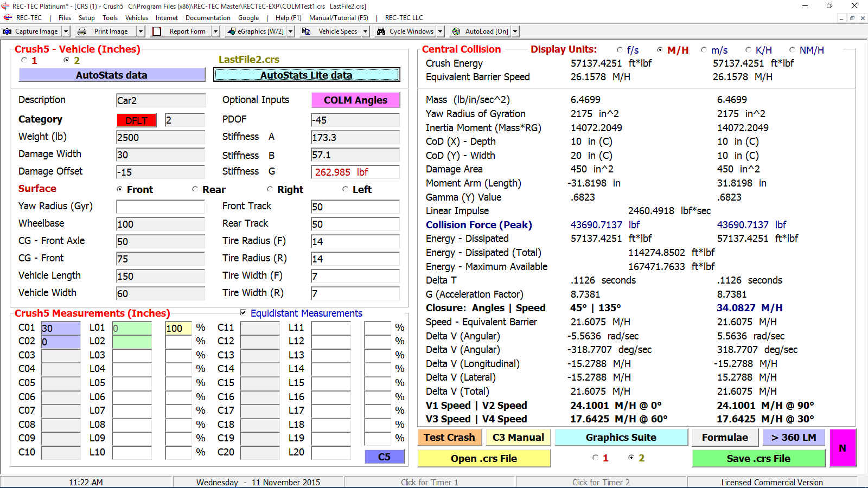Open the Vehicles menu
This screenshot has height=488, width=868.
[137, 18]
